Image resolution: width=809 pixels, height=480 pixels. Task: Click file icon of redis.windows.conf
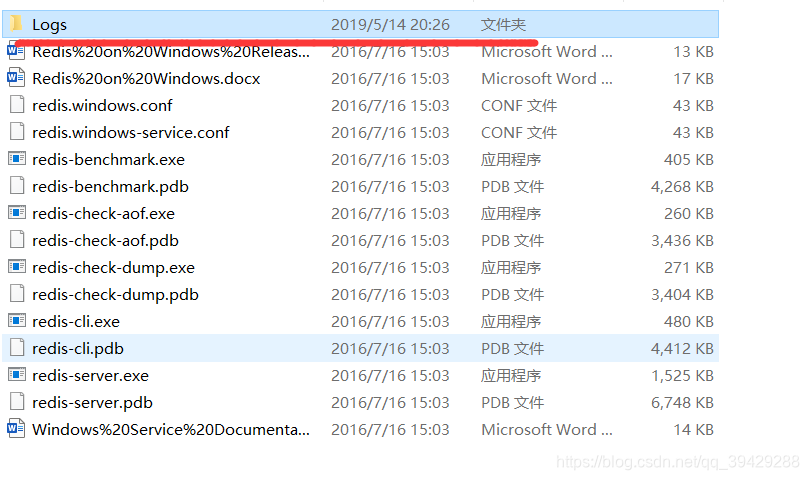(17, 105)
